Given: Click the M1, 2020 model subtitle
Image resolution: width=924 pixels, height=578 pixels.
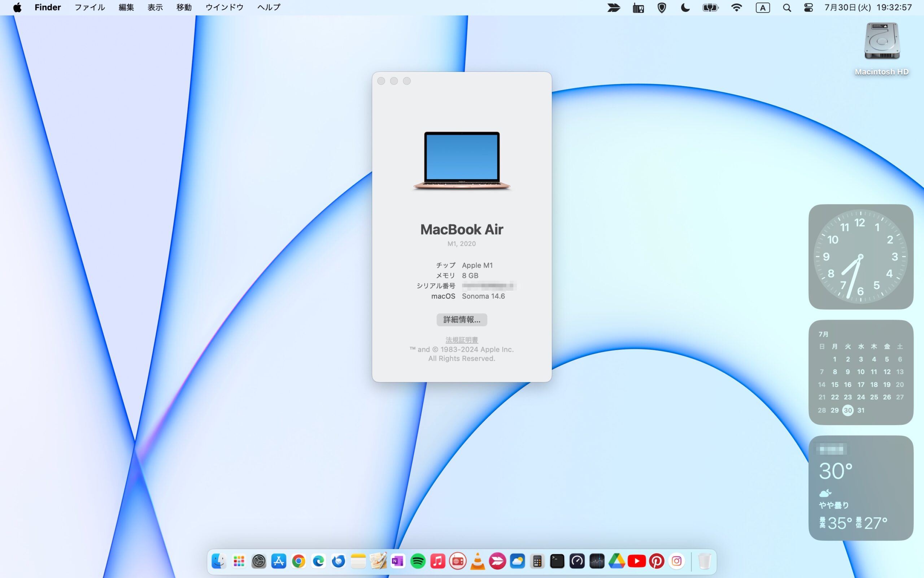Looking at the screenshot, I should tap(462, 244).
